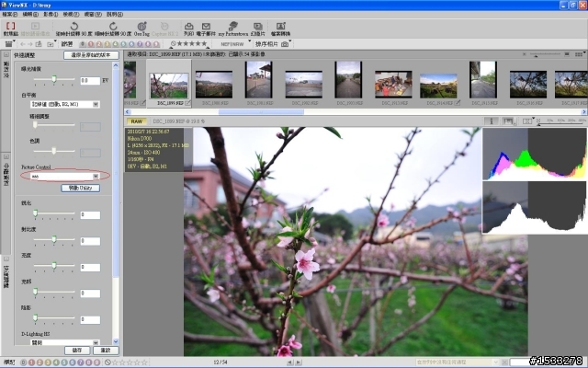
Task: Open the D-Lighting HS dropdown
Action: click(x=64, y=342)
